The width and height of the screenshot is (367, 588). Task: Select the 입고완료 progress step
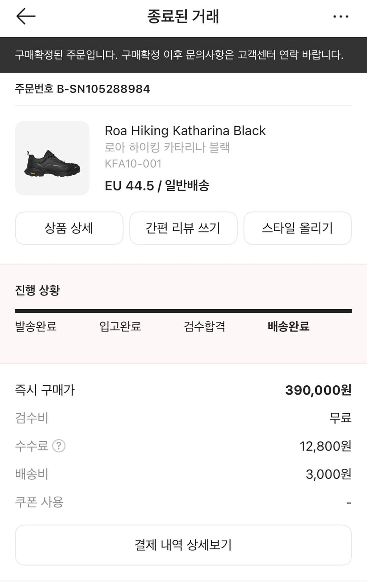click(x=120, y=326)
